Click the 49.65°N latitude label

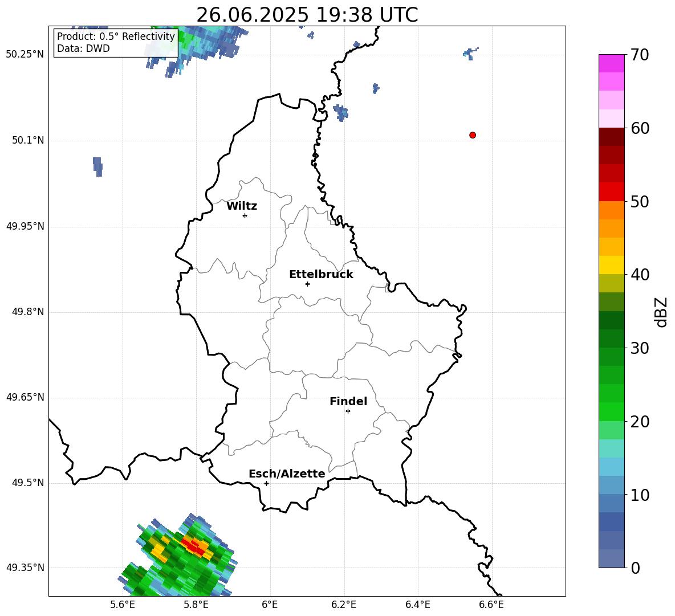click(x=25, y=397)
